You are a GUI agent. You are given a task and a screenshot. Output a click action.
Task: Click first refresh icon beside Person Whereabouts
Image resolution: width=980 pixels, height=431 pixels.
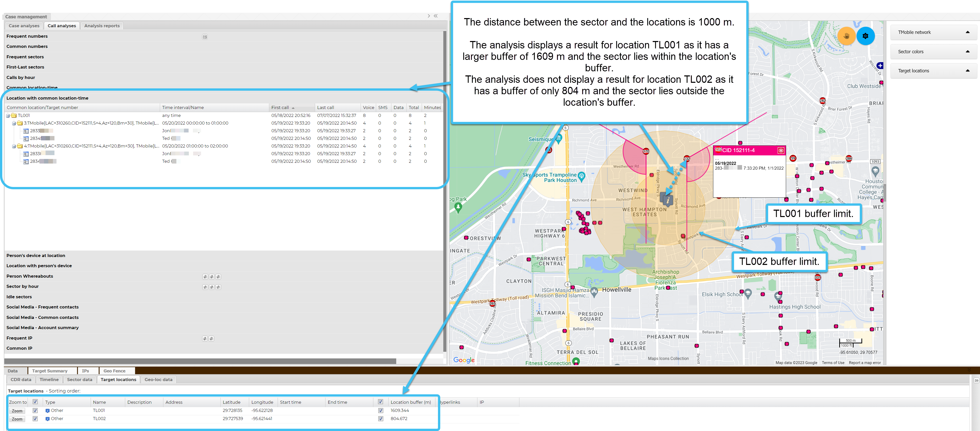point(205,277)
